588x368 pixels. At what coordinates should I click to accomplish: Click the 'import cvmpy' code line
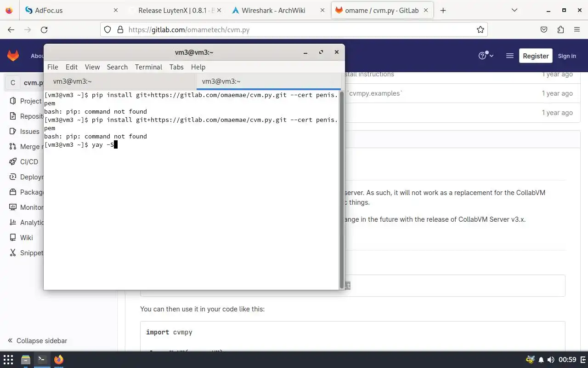click(169, 332)
